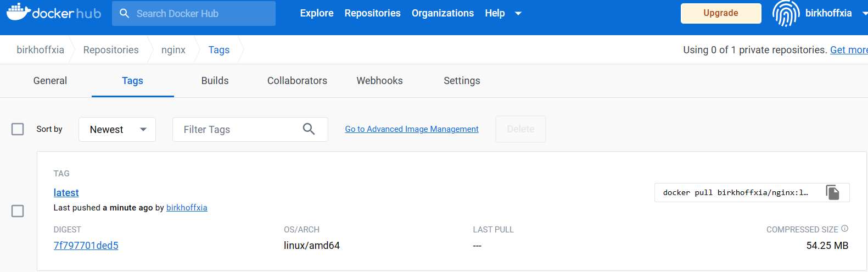868x272 pixels.
Task: Open the Sort by Newest dropdown
Action: click(117, 130)
